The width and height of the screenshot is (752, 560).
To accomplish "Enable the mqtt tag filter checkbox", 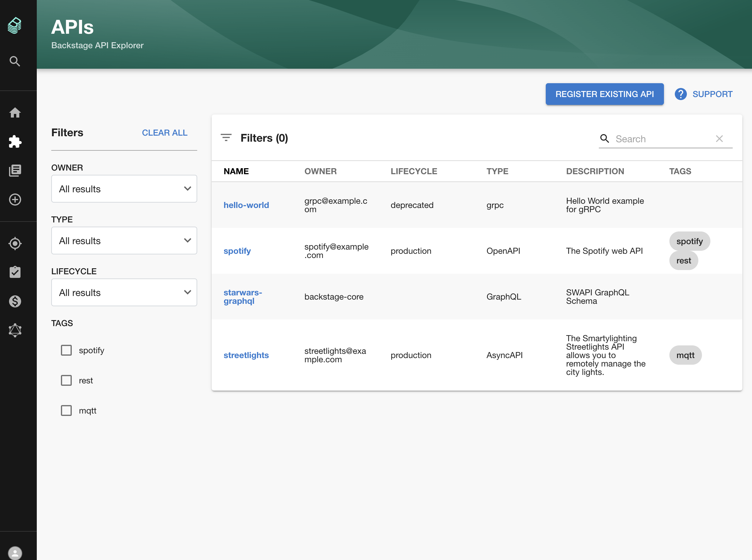I will coord(66,411).
